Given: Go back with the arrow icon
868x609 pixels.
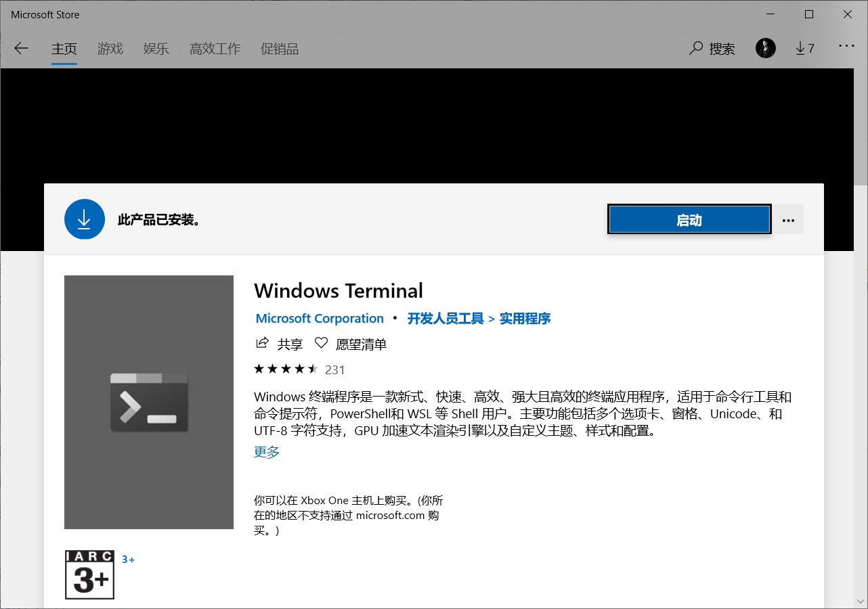Looking at the screenshot, I should tap(21, 48).
